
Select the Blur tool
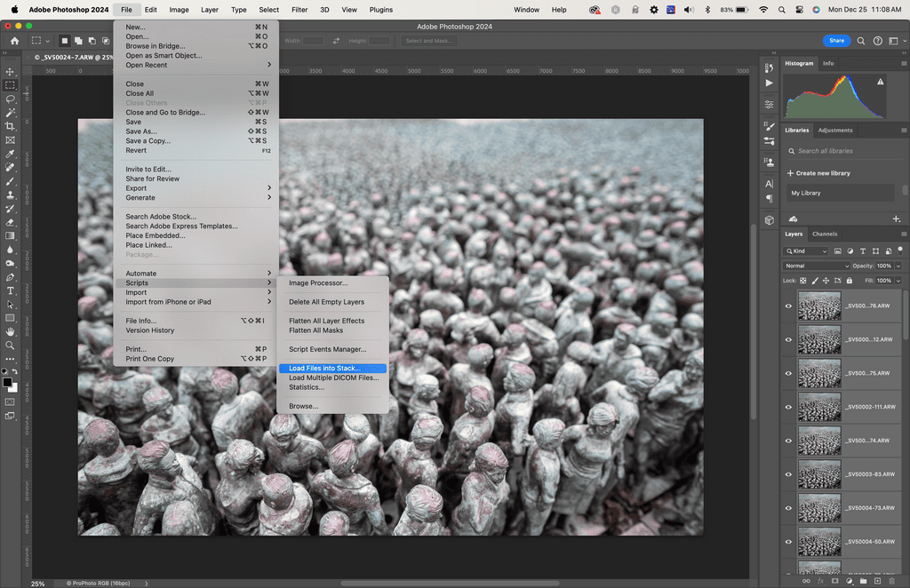pyautogui.click(x=10, y=250)
